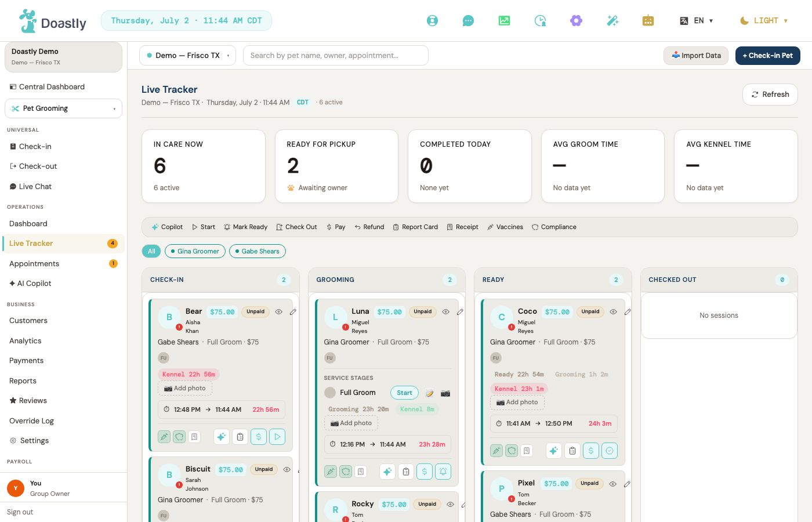Start Luna's Full Groom stage
Image resolution: width=812 pixels, height=522 pixels.
click(x=405, y=393)
